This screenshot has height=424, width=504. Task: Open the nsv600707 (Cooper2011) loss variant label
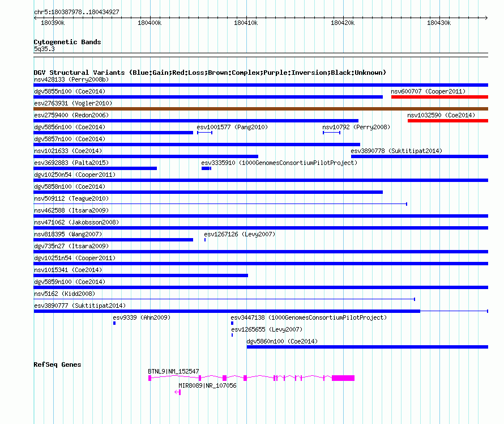click(428, 91)
